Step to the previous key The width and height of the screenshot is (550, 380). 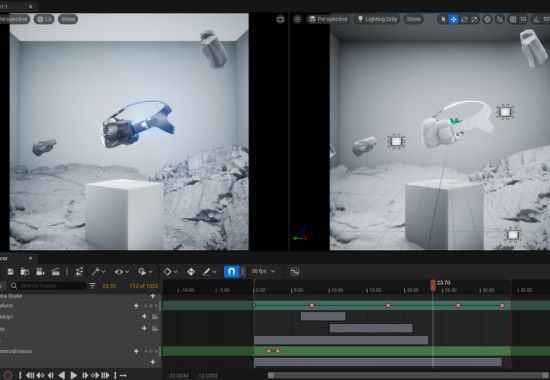(40, 375)
